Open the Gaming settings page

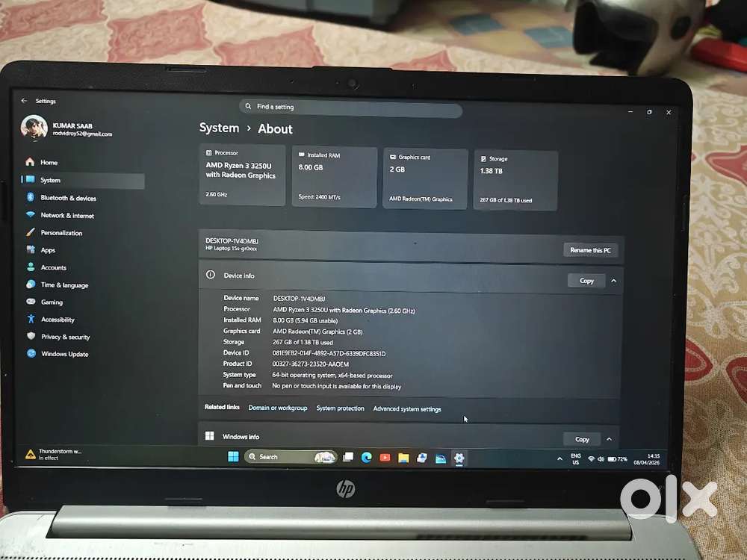click(52, 302)
